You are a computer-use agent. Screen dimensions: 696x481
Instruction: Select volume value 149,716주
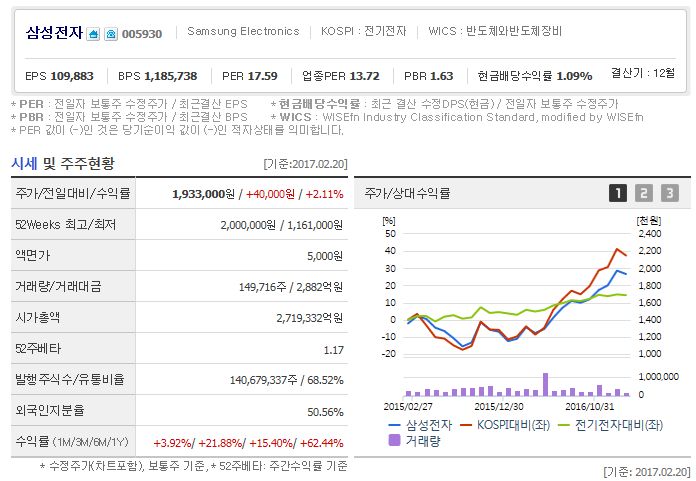click(263, 287)
